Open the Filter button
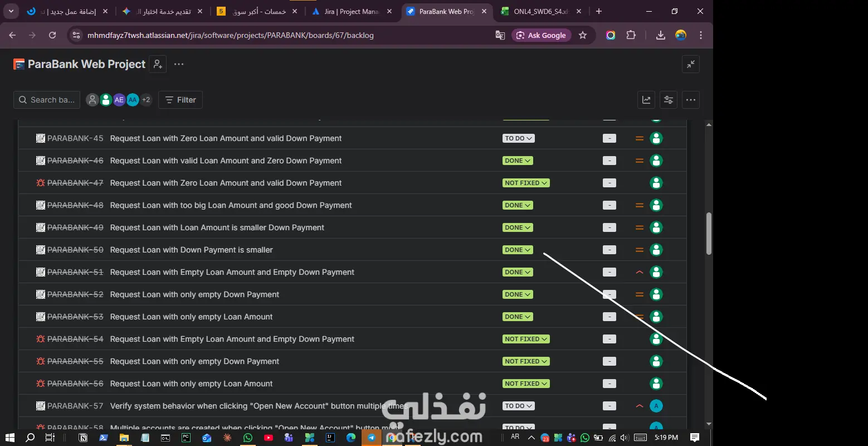Screen dimensions: 868x446 point(181,100)
